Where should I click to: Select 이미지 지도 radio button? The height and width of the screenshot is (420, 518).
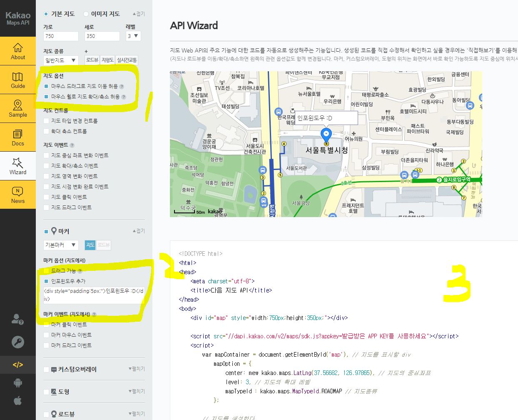(x=86, y=14)
